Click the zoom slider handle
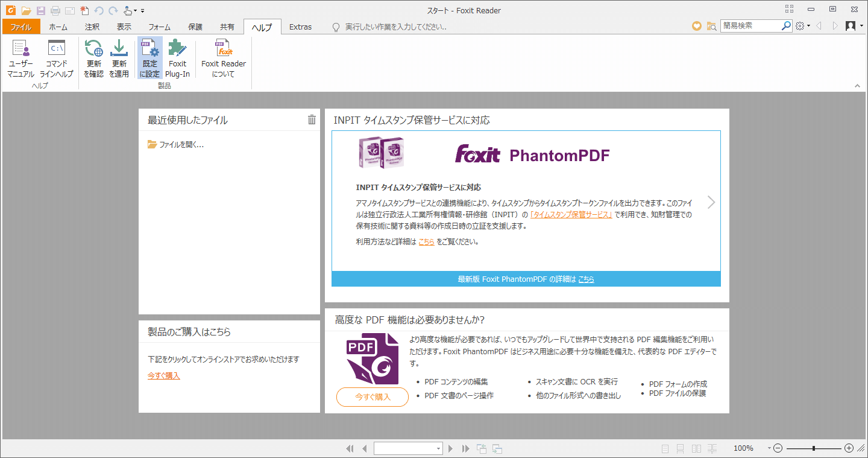Image resolution: width=868 pixels, height=458 pixels. [x=814, y=448]
